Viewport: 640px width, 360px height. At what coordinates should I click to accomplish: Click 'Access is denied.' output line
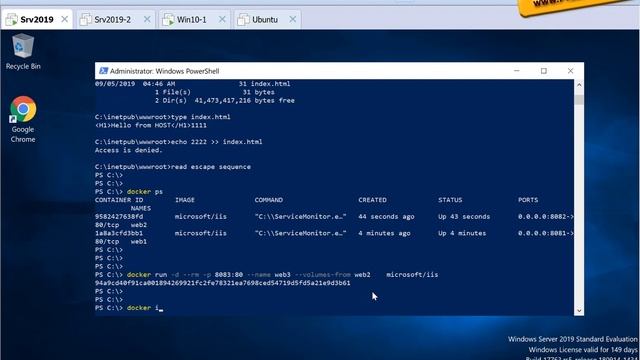click(x=129, y=150)
